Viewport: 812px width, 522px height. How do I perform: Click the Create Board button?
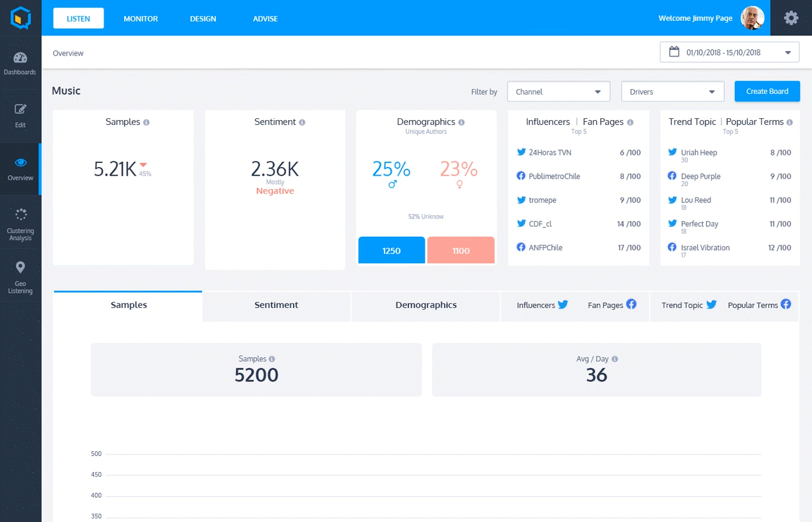point(767,92)
